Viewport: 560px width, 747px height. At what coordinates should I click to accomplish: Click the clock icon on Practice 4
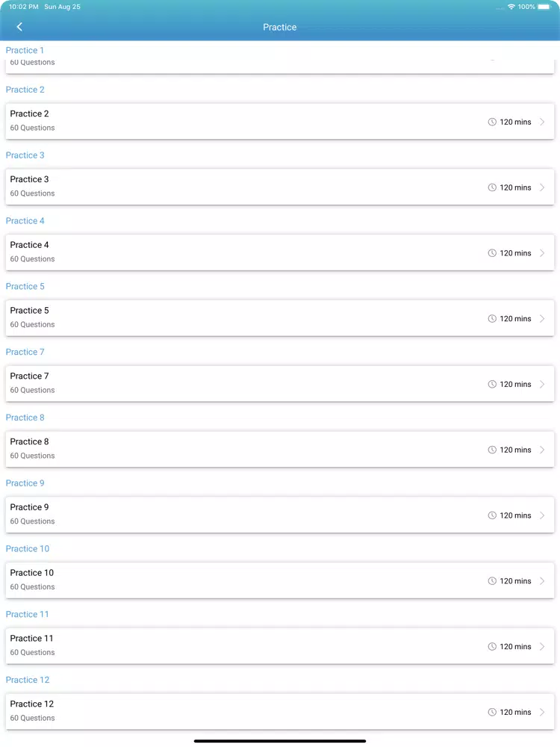[492, 253]
